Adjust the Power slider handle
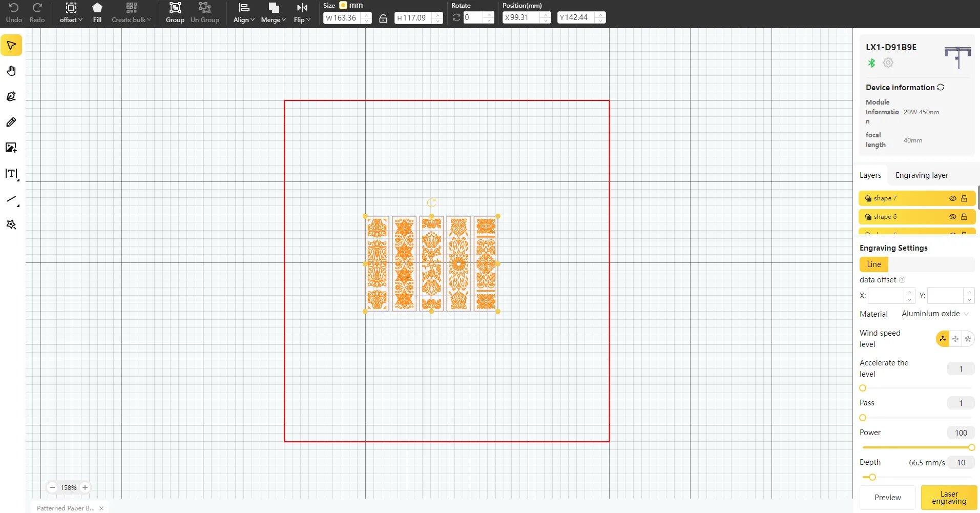980x513 pixels. 971,447
